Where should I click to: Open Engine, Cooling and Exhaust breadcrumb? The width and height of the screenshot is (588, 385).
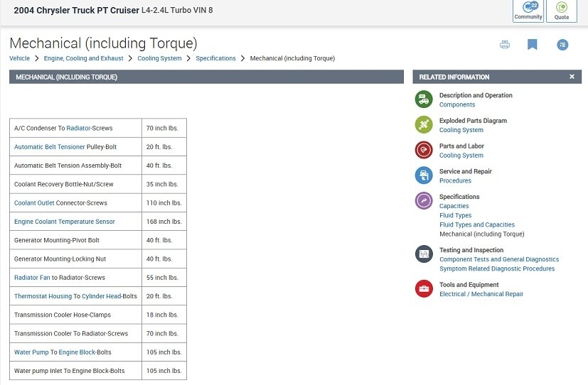pyautogui.click(x=83, y=58)
